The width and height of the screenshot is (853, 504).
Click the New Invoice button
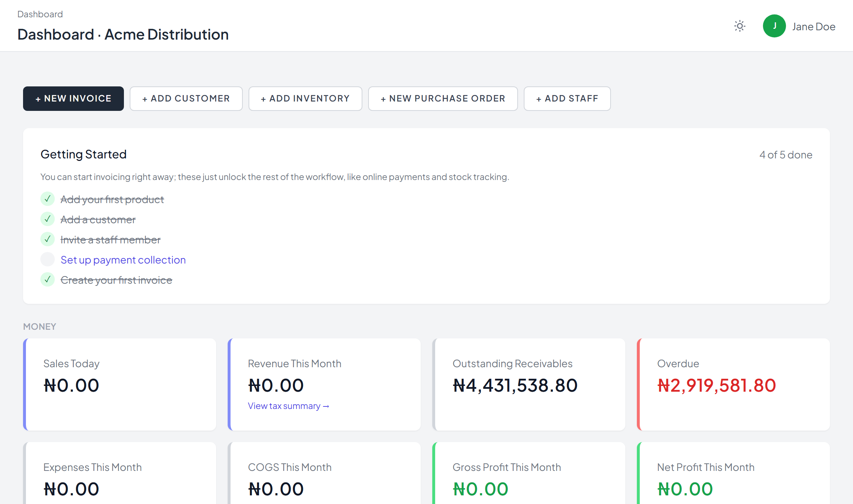73,99
